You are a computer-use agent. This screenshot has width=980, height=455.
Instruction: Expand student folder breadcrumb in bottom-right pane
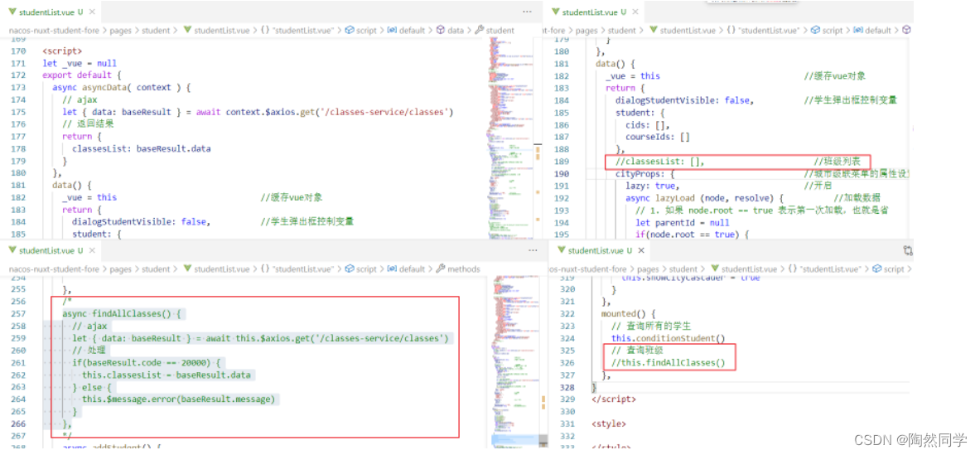coord(683,269)
